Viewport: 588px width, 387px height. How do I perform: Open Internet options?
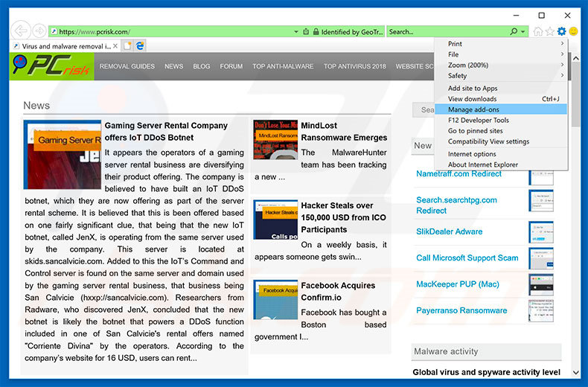501,154
